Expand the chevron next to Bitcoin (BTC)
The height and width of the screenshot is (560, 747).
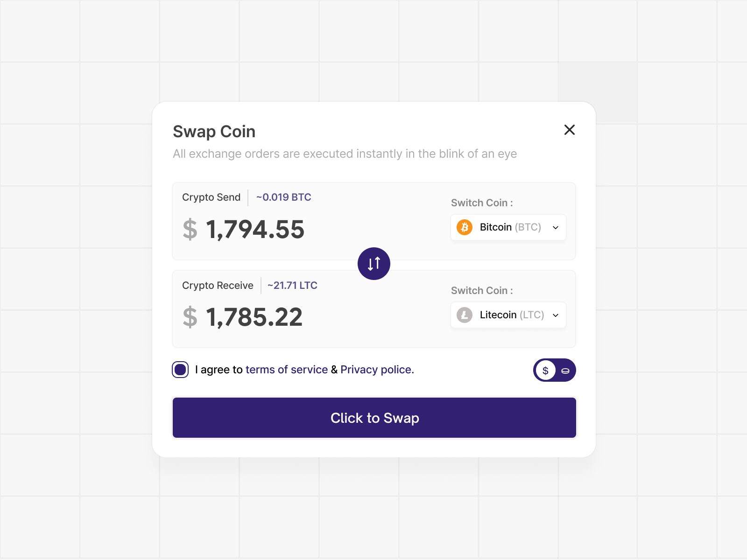click(x=555, y=227)
